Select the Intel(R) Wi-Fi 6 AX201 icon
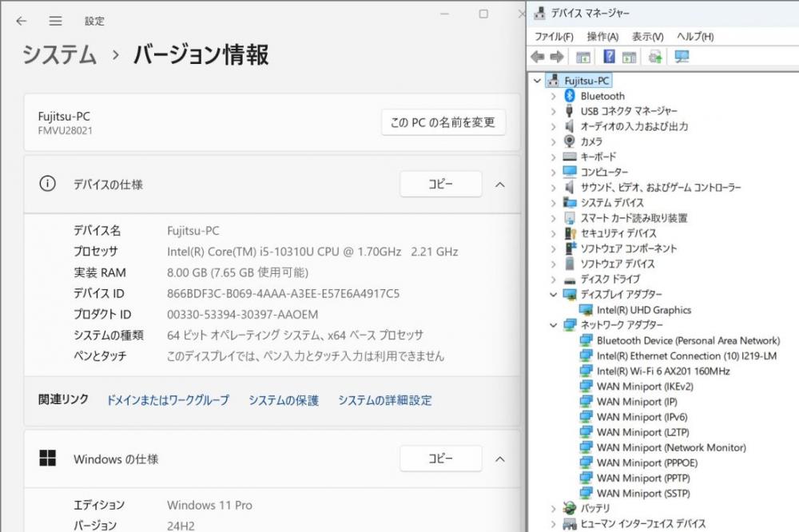This screenshot has height=532, width=799. tap(586, 371)
